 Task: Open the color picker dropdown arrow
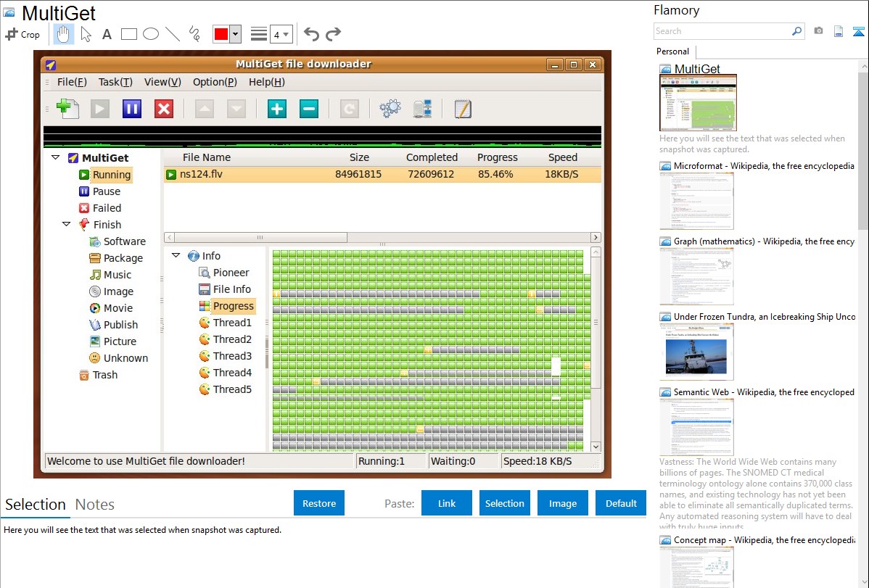235,34
